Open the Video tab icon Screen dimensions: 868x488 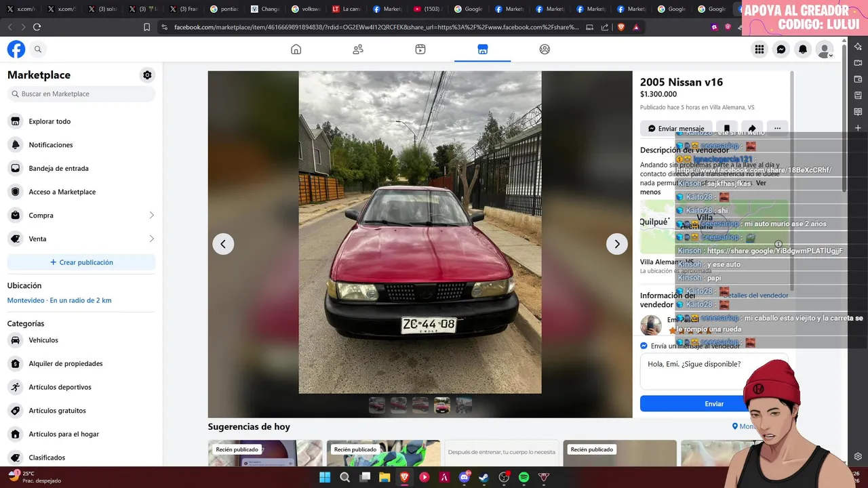click(x=420, y=49)
